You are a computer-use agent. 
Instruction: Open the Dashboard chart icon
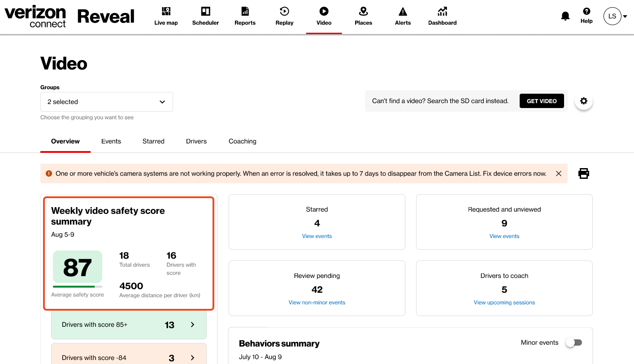(442, 11)
